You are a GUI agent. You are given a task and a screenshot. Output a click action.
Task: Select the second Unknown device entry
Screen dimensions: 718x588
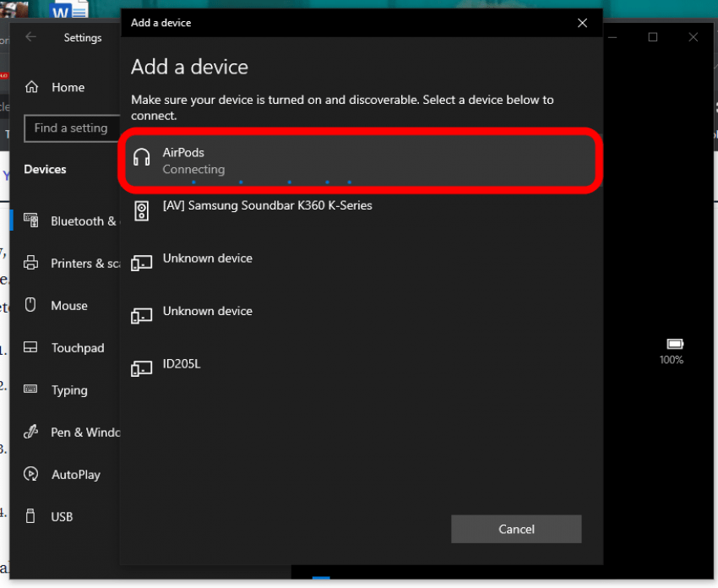362,317
